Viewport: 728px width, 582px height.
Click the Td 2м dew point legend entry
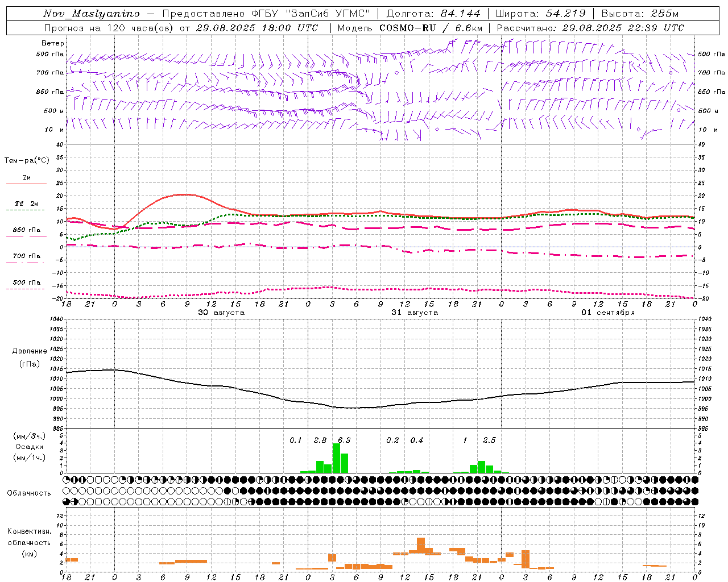tap(26, 203)
